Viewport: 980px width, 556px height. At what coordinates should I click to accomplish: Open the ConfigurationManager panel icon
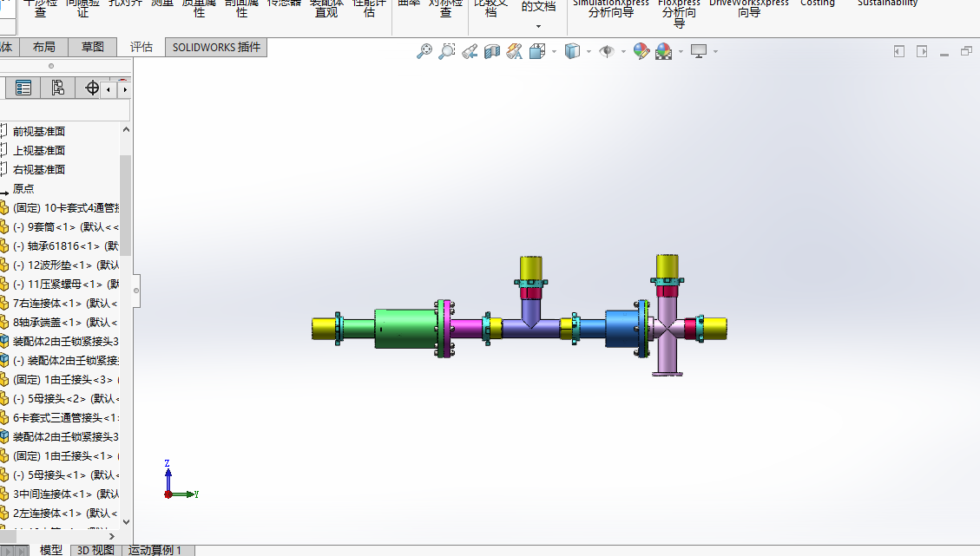57,88
